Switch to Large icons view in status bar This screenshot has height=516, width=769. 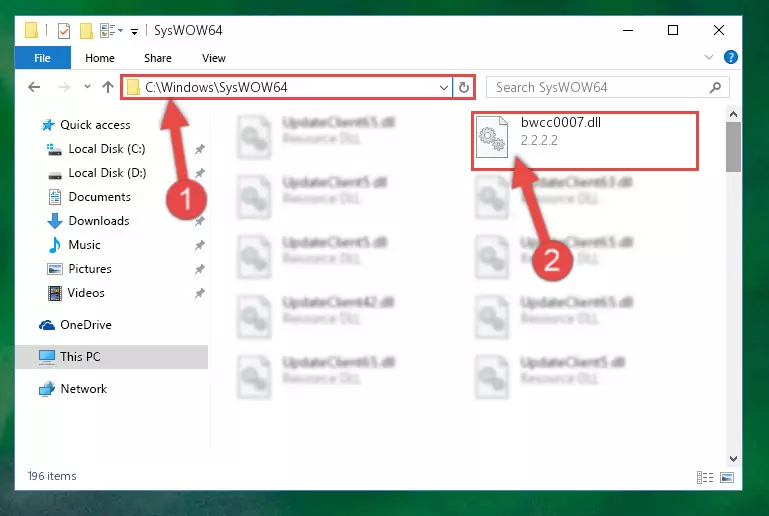[x=727, y=477]
